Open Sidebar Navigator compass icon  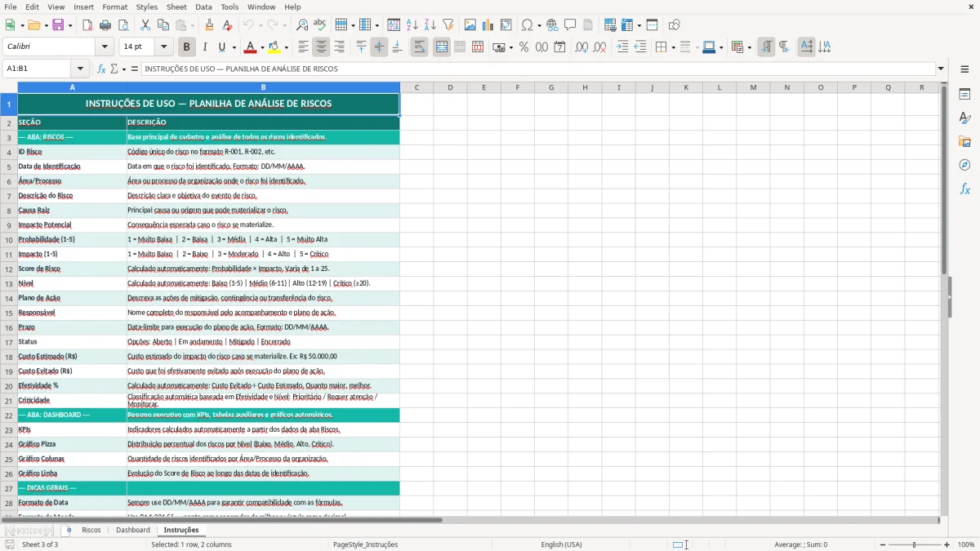click(964, 165)
